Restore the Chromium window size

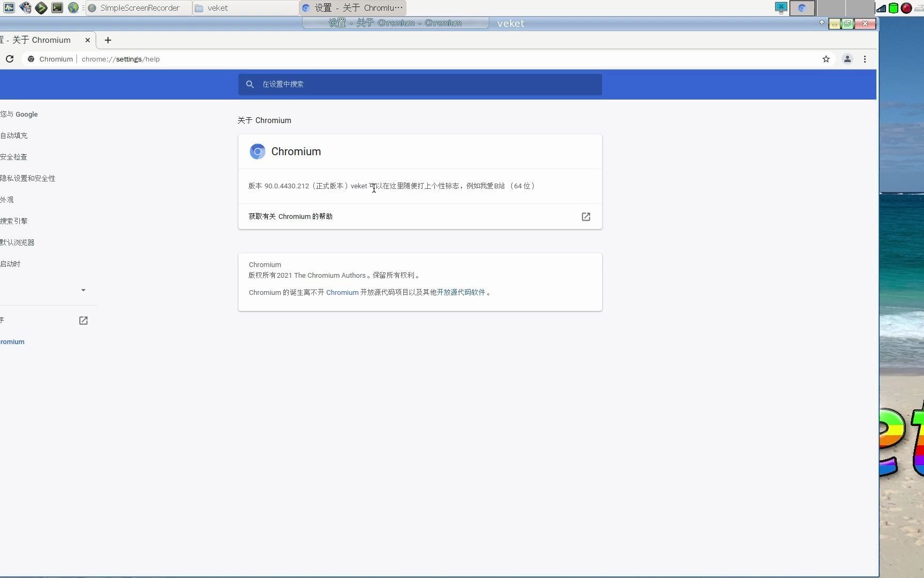coord(848,24)
